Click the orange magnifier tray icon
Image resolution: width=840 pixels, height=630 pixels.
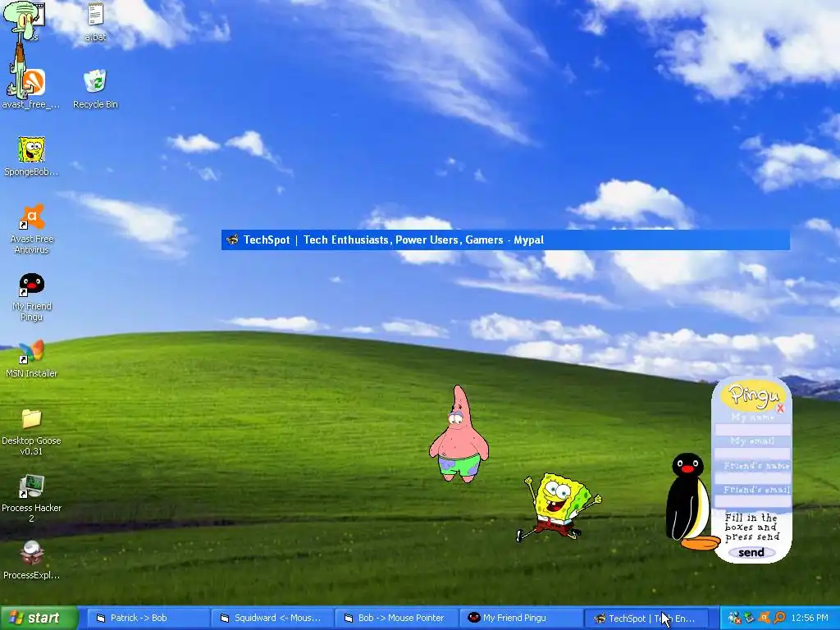(x=779, y=618)
